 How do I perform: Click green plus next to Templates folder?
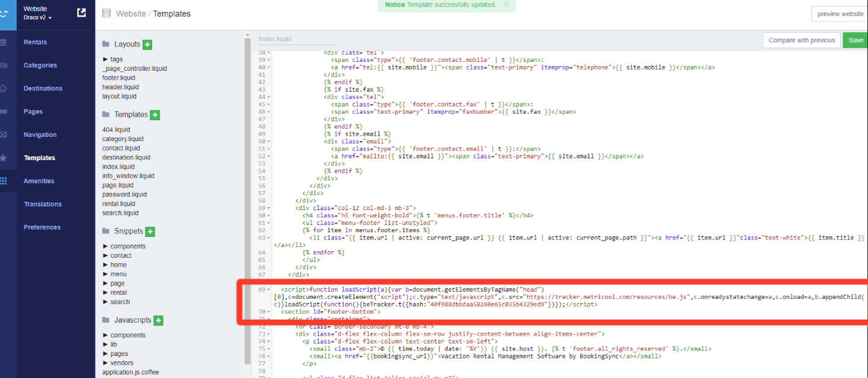point(155,115)
